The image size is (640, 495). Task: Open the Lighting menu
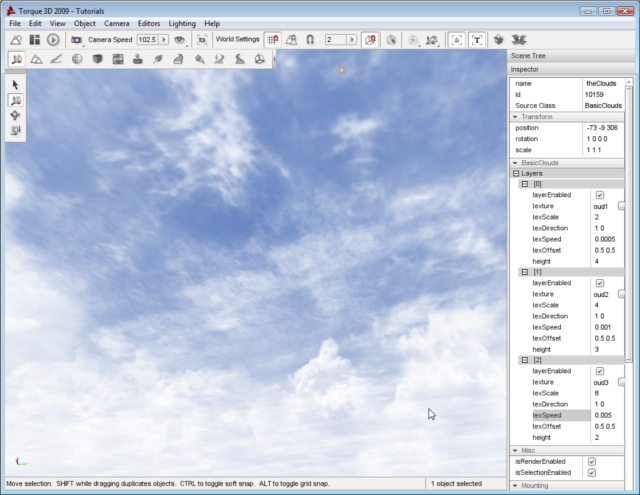pos(181,23)
